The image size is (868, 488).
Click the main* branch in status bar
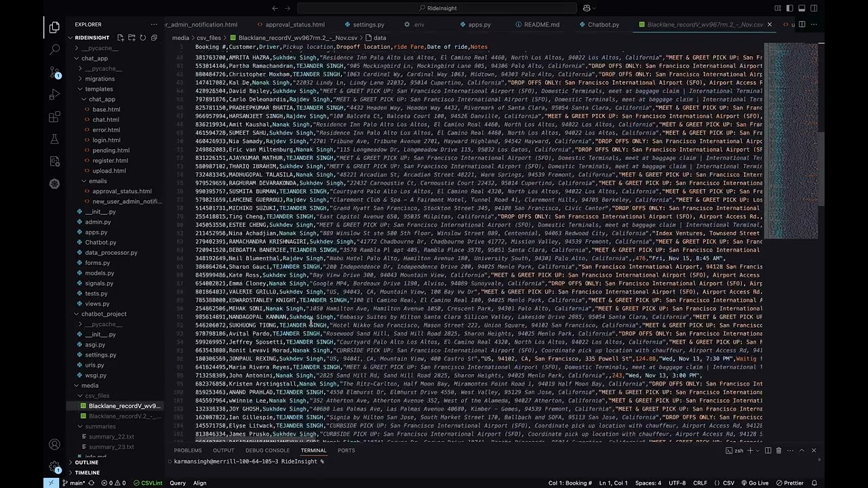pos(73,483)
